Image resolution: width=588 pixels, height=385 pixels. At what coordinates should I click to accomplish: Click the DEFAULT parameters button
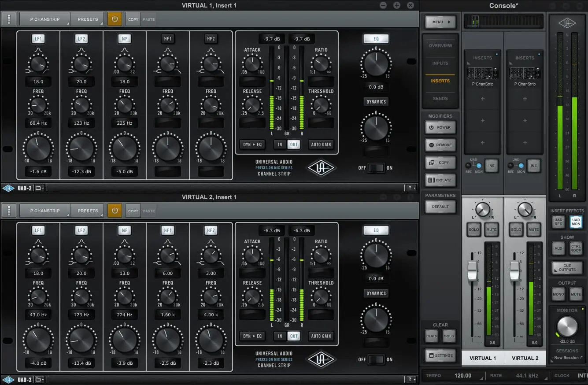pos(440,207)
